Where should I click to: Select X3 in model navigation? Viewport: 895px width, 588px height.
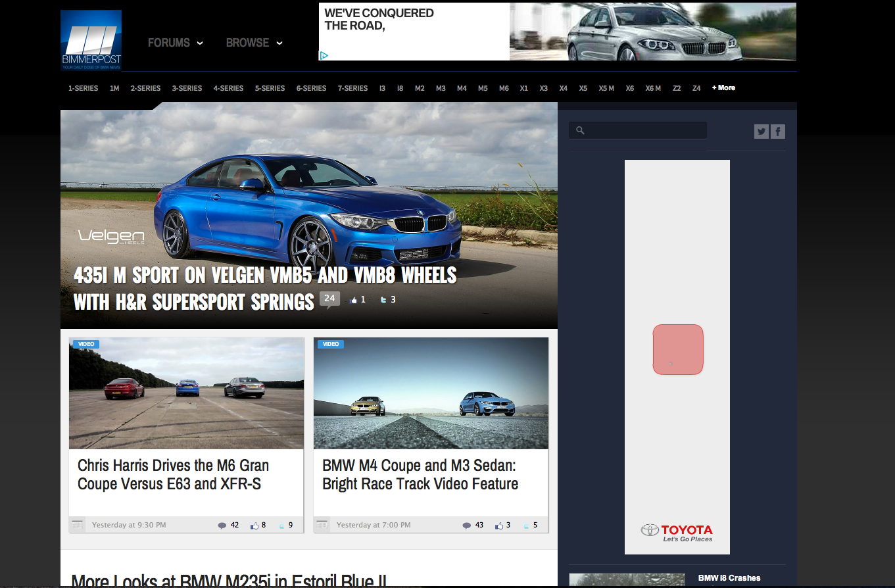click(x=543, y=88)
